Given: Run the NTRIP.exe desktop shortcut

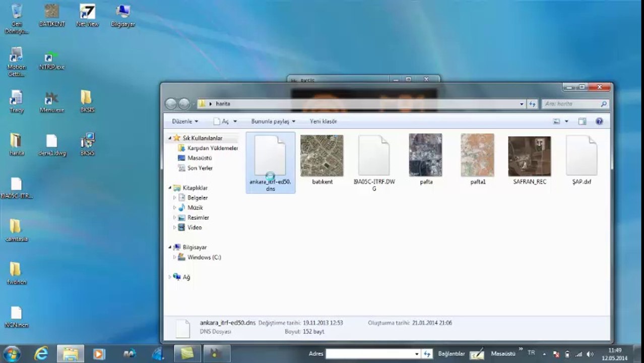Looking at the screenshot, I should click(52, 61).
